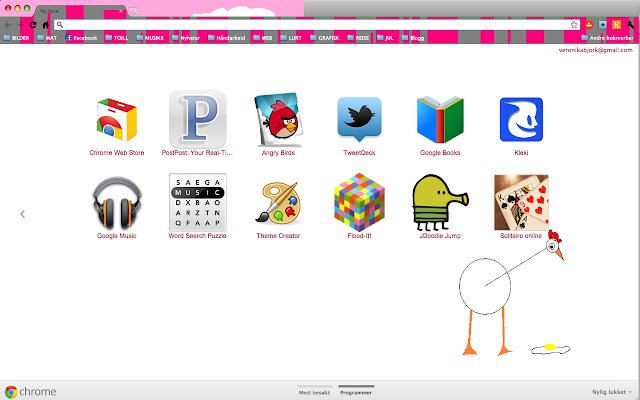
Task: Launch the Word Search Puzzle app
Action: 198,202
